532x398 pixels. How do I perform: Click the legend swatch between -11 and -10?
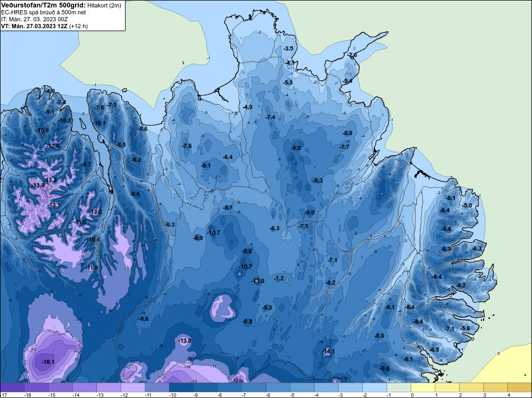click(x=157, y=387)
